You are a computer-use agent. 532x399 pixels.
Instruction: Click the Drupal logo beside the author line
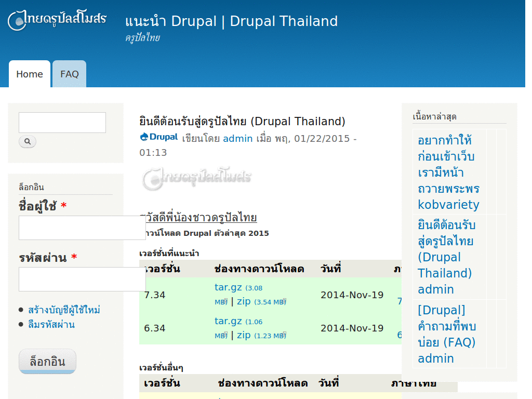tap(159, 137)
